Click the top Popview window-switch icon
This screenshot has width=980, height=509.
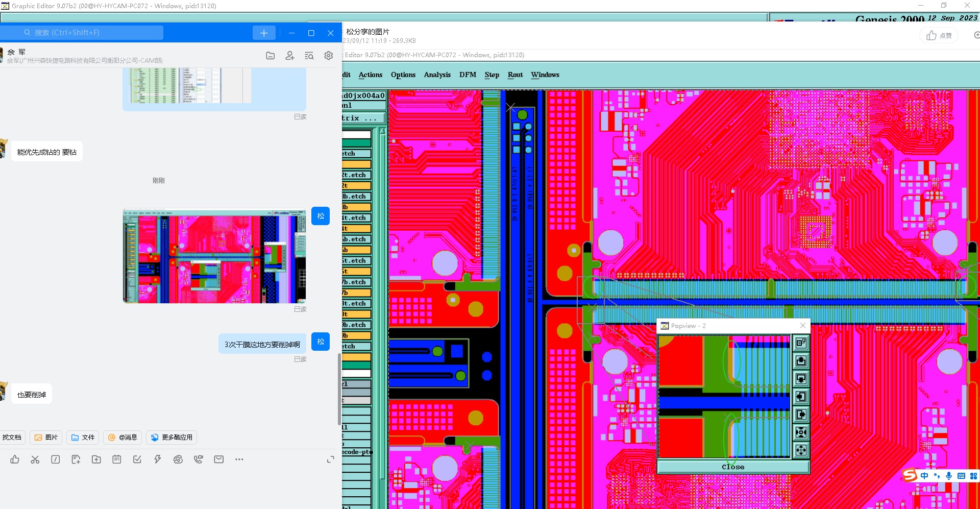[x=801, y=343]
